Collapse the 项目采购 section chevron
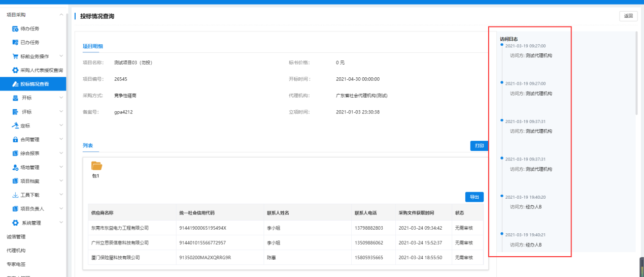 [x=61, y=15]
